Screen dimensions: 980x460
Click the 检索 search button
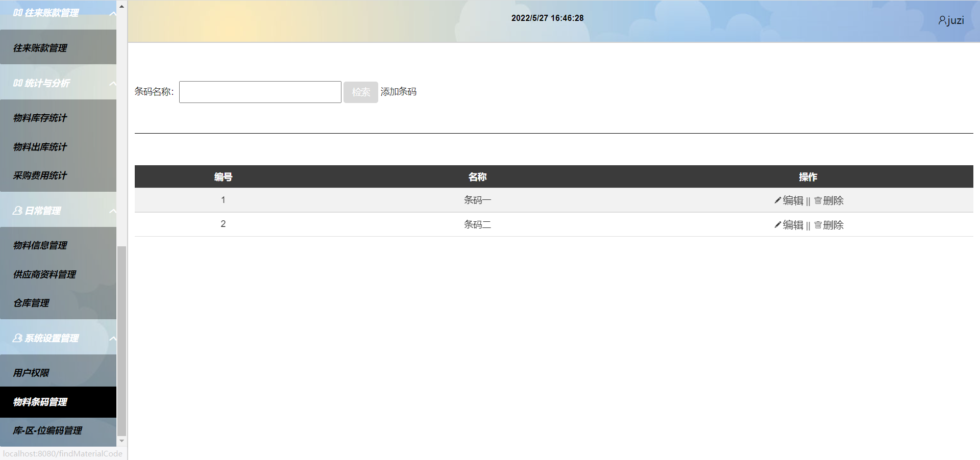pos(361,92)
